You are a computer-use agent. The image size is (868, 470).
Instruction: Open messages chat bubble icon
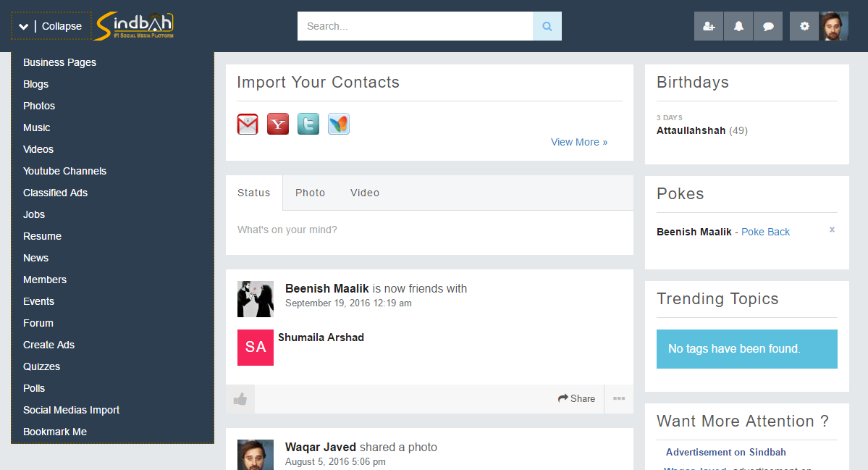coord(768,26)
